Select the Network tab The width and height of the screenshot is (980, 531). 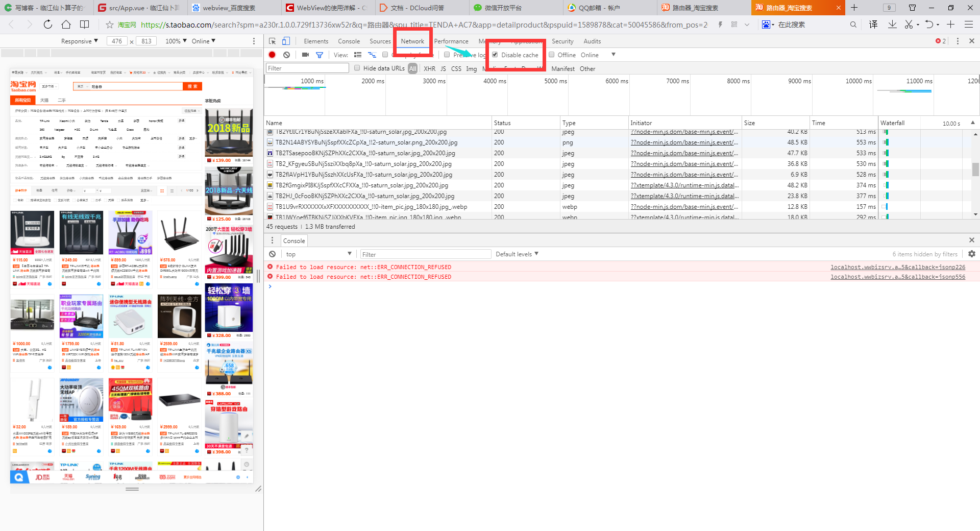(x=412, y=41)
